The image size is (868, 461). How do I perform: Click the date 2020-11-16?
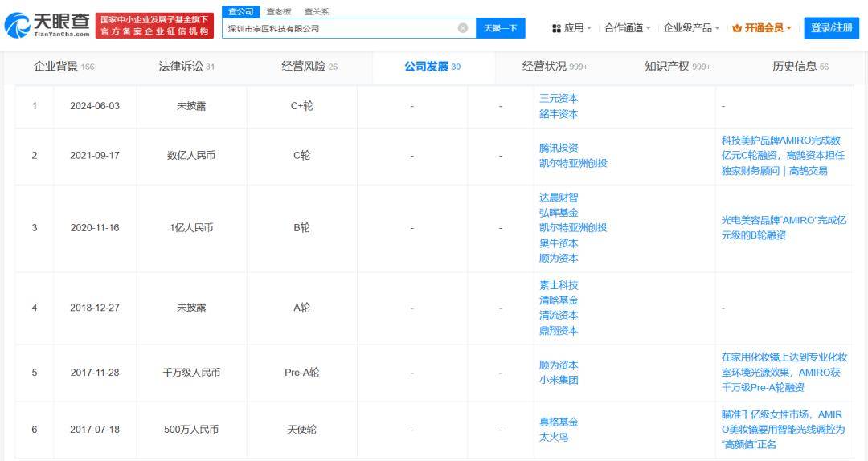[x=95, y=227]
